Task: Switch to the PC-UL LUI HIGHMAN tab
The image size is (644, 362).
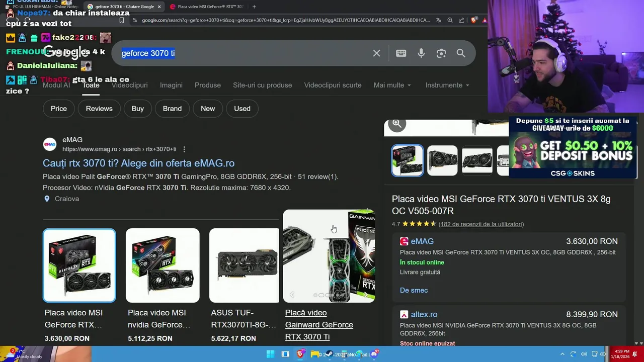Action: 41,7
